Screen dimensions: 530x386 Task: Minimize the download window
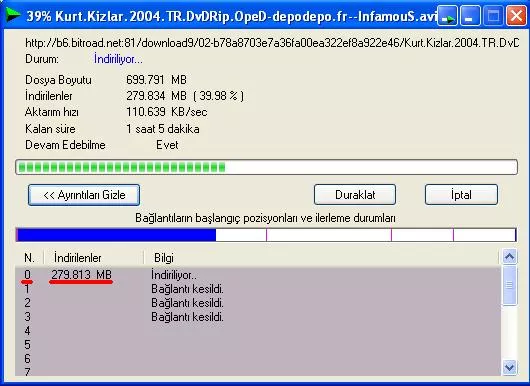470,16
